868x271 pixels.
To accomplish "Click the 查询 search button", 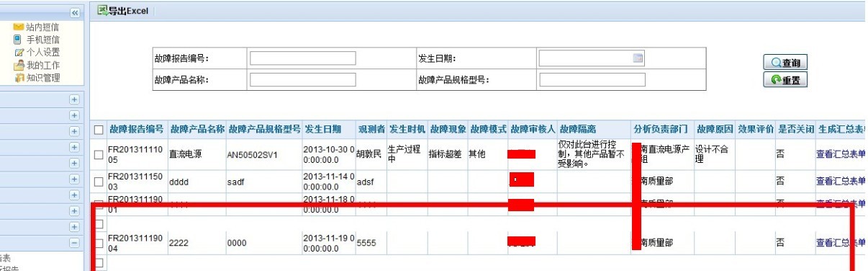I will click(785, 63).
